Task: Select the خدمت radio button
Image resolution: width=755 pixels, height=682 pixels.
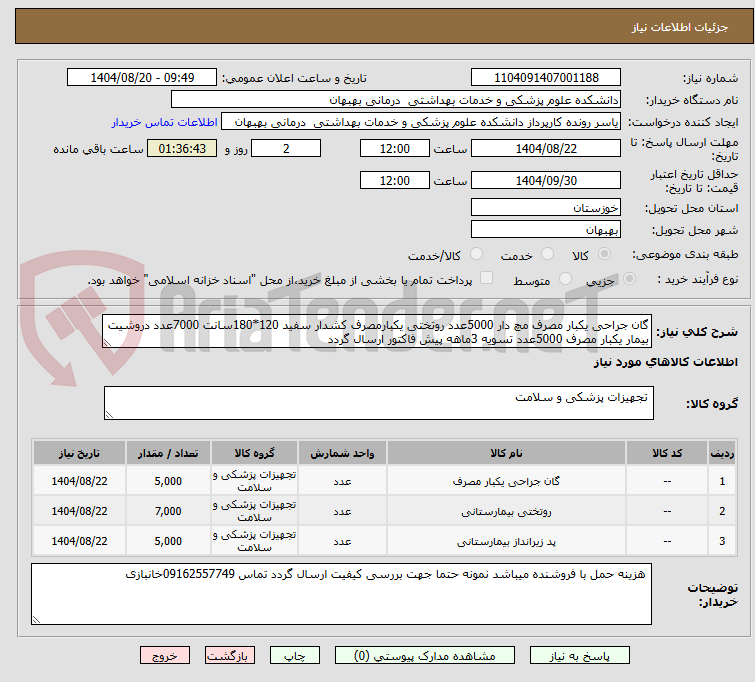Action: pyautogui.click(x=547, y=254)
